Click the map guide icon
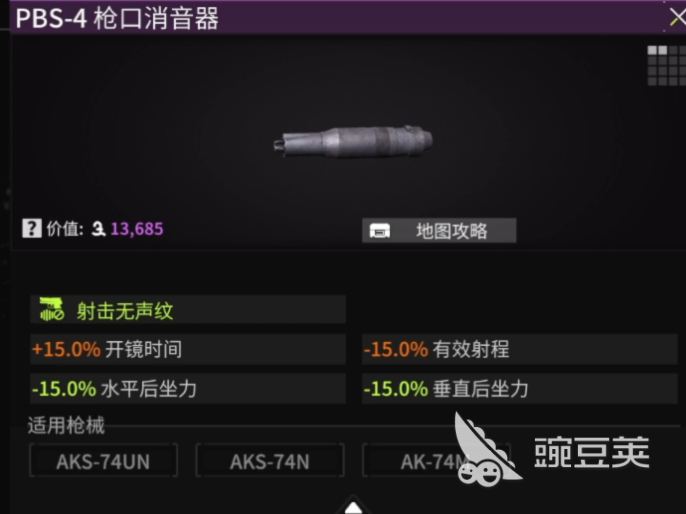The image size is (686, 514). [379, 231]
